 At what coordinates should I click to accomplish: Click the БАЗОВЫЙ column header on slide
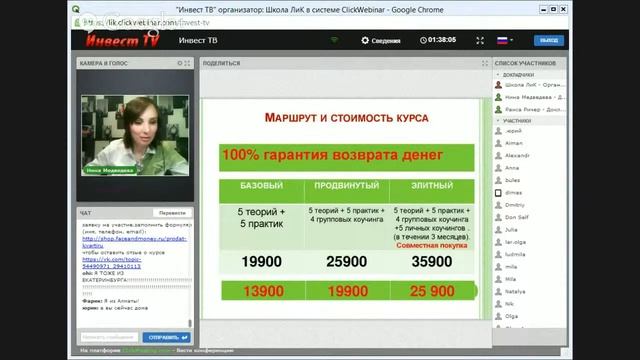click(262, 191)
